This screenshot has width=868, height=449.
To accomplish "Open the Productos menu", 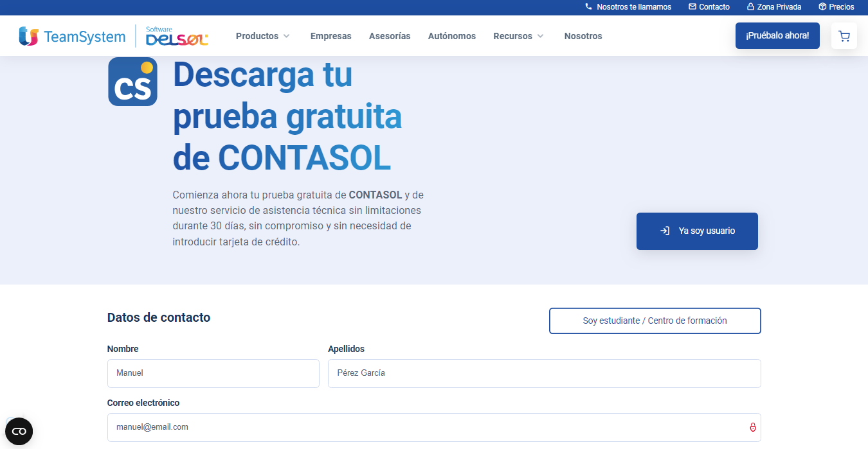I will (257, 36).
